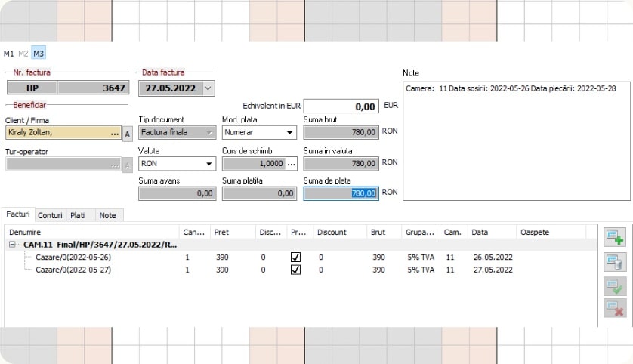633x364 pixels.
Task: Switch to the M3 toggle
Action: click(39, 54)
